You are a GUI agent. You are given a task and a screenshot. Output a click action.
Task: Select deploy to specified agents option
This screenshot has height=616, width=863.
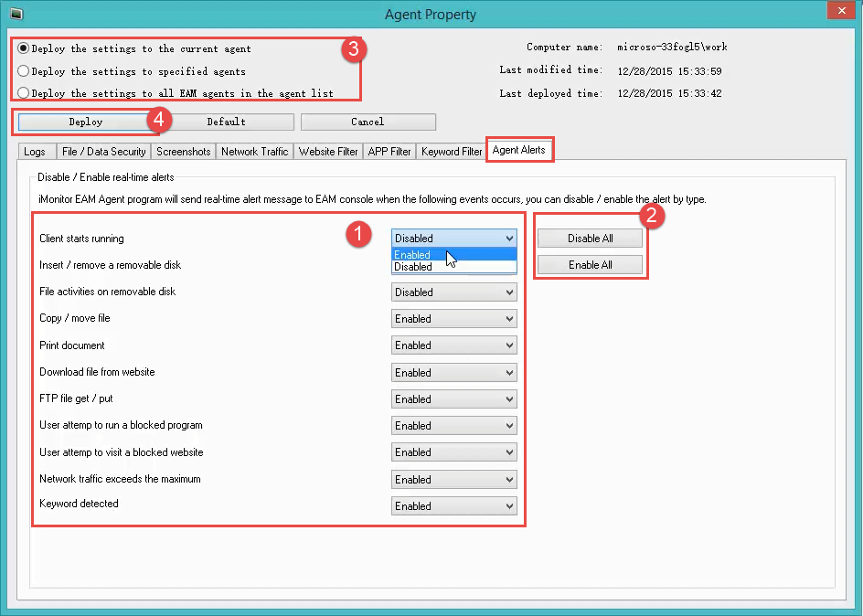24,70
